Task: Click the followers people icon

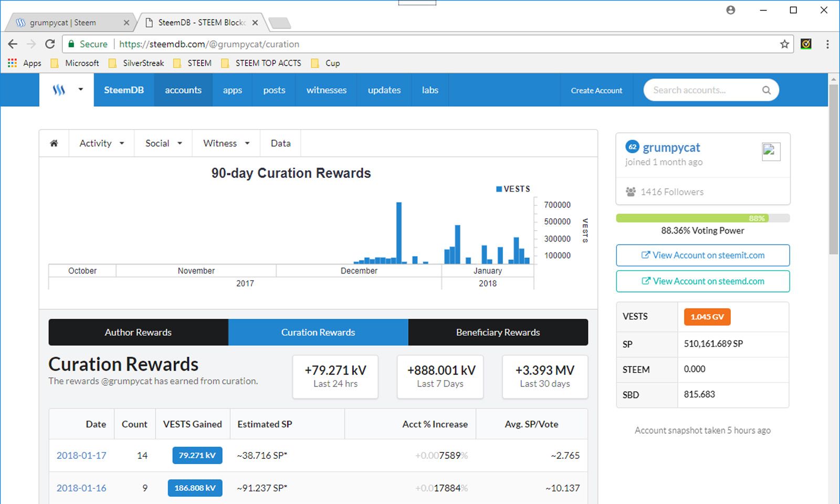Action: point(631,192)
